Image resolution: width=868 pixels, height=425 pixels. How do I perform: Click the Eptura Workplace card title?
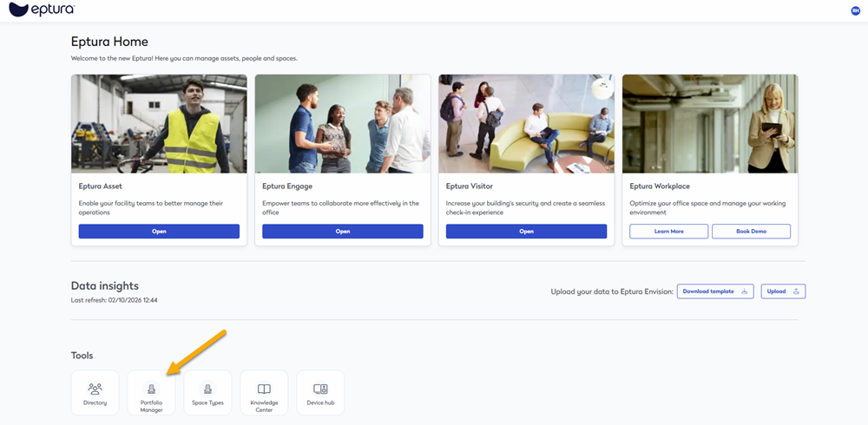point(659,186)
